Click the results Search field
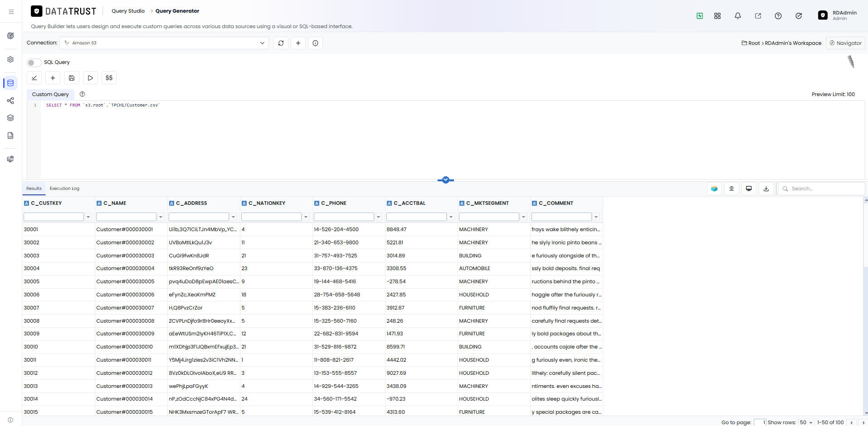Image resolution: width=868 pixels, height=426 pixels. click(x=822, y=189)
